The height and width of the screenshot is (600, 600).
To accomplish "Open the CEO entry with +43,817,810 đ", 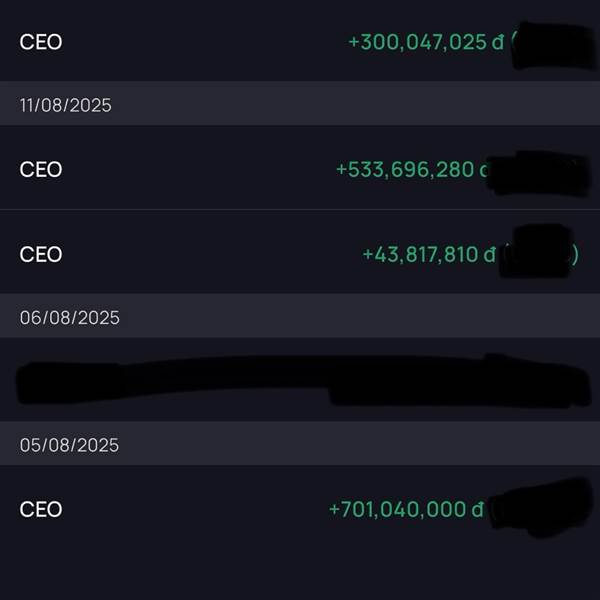I will click(x=300, y=253).
